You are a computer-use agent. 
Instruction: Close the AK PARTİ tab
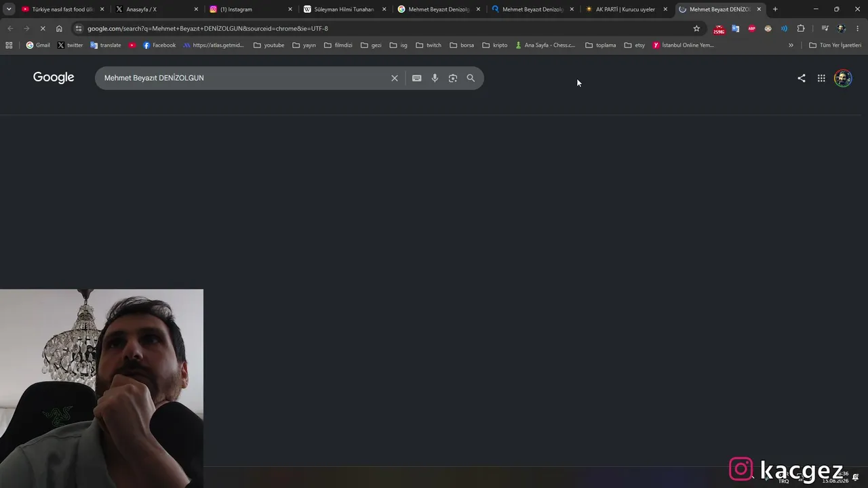[665, 9]
